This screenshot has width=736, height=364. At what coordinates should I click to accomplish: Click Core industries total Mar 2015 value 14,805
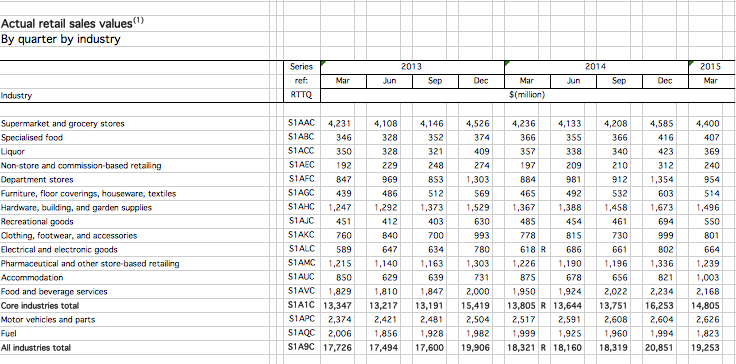coord(705,305)
